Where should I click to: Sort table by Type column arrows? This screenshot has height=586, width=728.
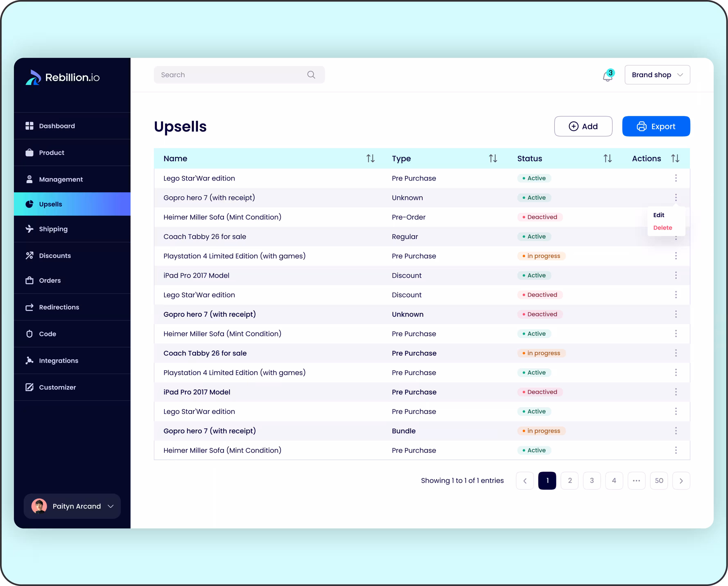tap(493, 158)
